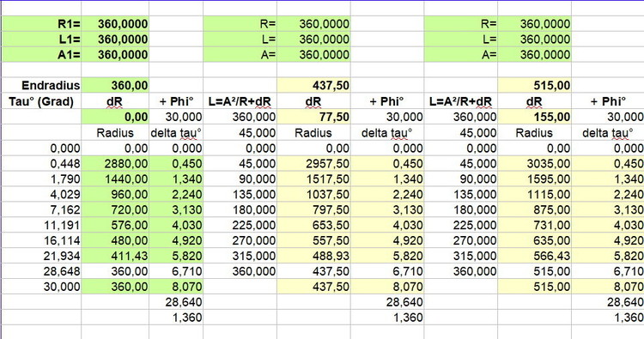Select the R1= value cell 360,0000

(x=115, y=24)
